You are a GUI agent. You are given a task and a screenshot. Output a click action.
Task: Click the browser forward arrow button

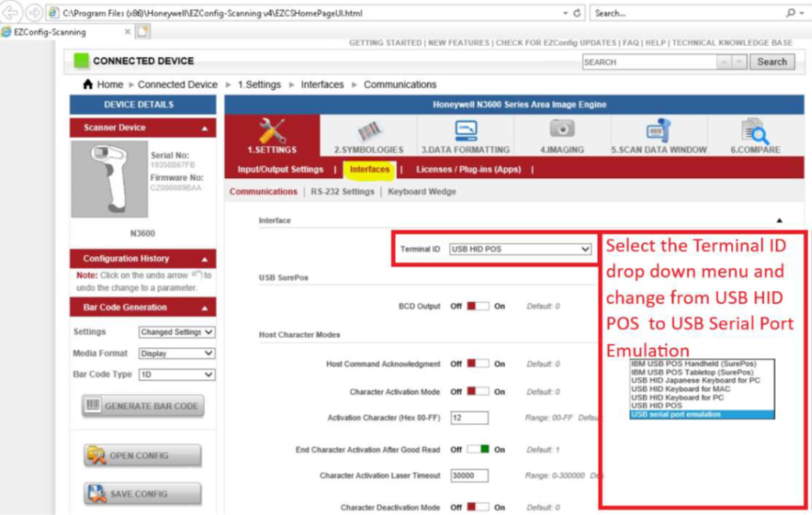[34, 12]
